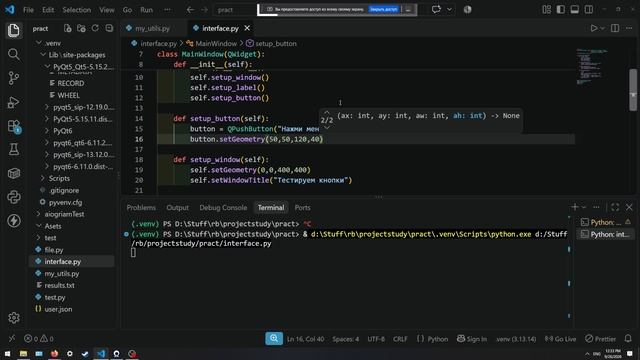Open the Run and Debug view

click(x=13, y=102)
